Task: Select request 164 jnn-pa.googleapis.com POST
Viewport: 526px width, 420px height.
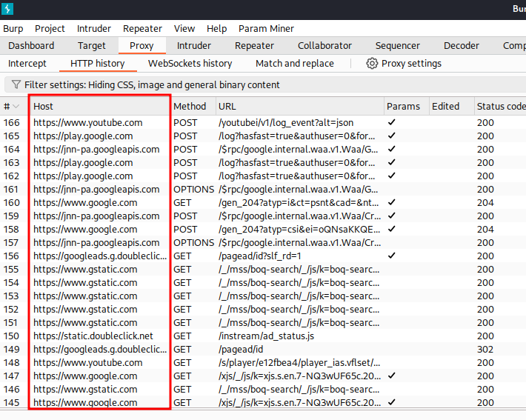Action: tap(263, 150)
